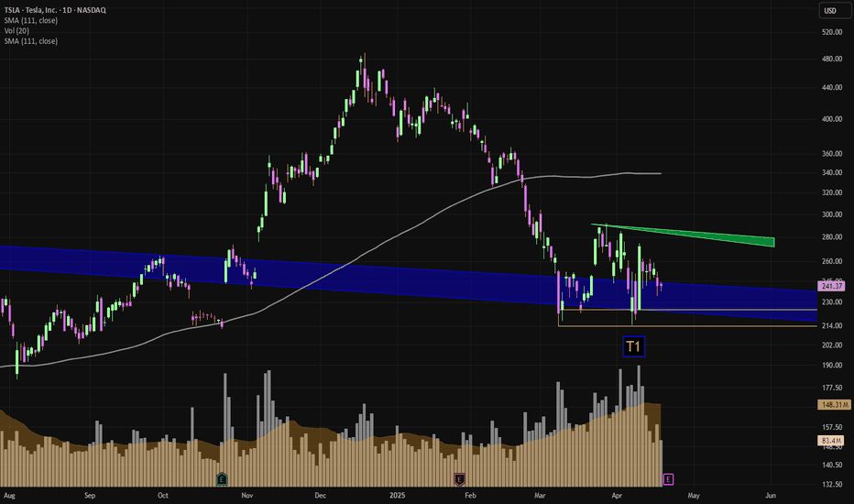Click the 260.00 price axis label
This screenshot has width=854, height=504.
coord(832,261)
